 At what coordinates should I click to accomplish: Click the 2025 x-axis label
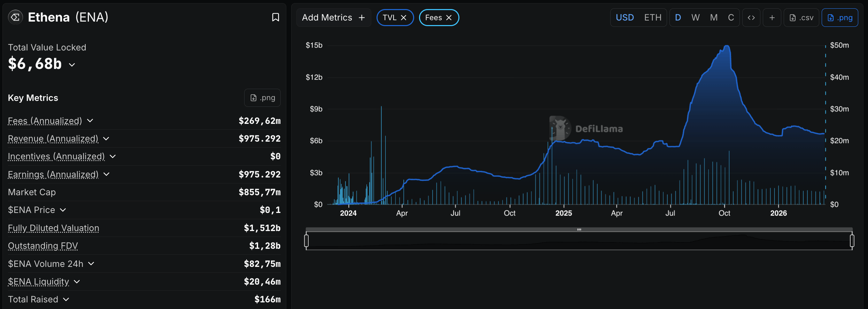[x=564, y=213]
